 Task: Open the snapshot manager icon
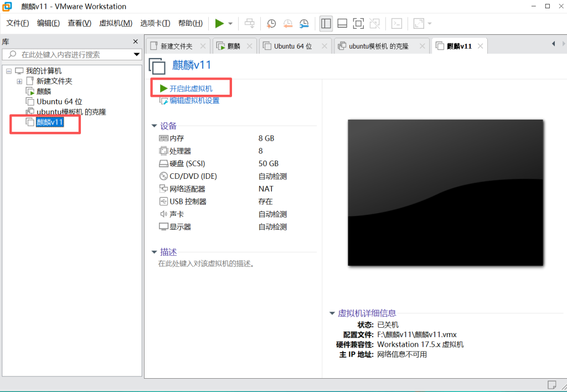[x=305, y=23]
